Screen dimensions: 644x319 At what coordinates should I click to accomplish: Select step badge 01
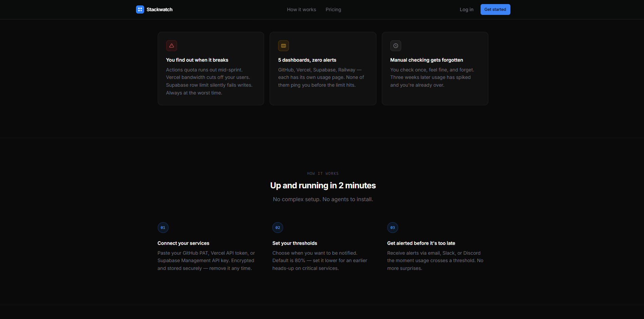[163, 227]
